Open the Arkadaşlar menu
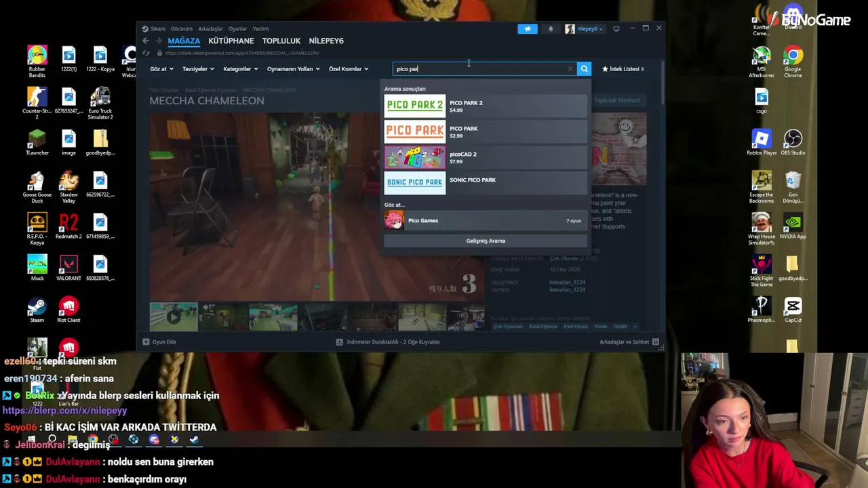868x488 pixels. click(x=210, y=28)
